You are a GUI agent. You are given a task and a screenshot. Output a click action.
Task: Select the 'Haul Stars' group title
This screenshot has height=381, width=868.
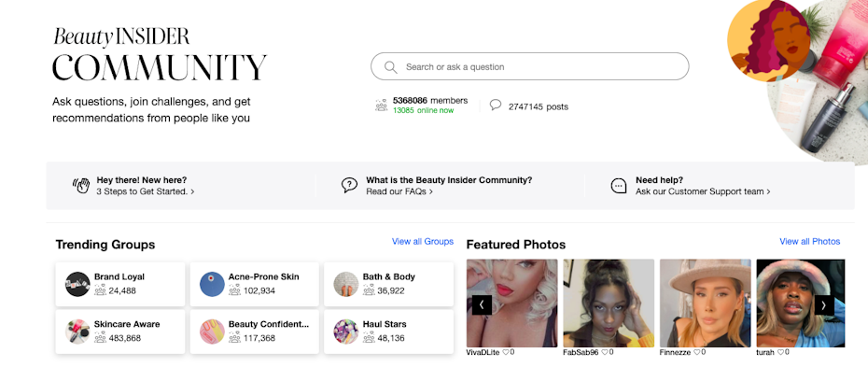(385, 325)
